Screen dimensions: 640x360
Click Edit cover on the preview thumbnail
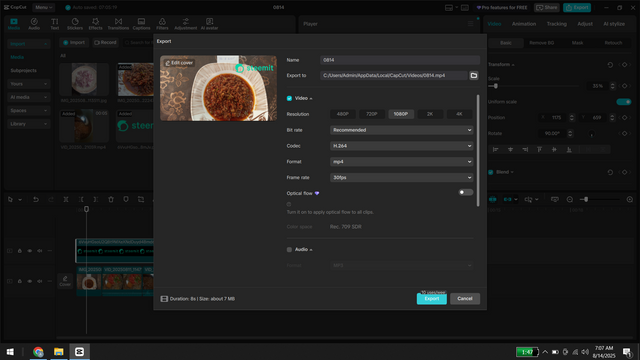click(179, 63)
